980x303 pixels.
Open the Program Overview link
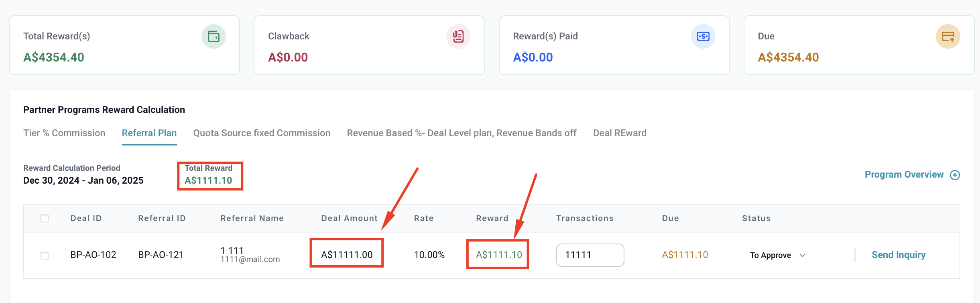(x=904, y=174)
